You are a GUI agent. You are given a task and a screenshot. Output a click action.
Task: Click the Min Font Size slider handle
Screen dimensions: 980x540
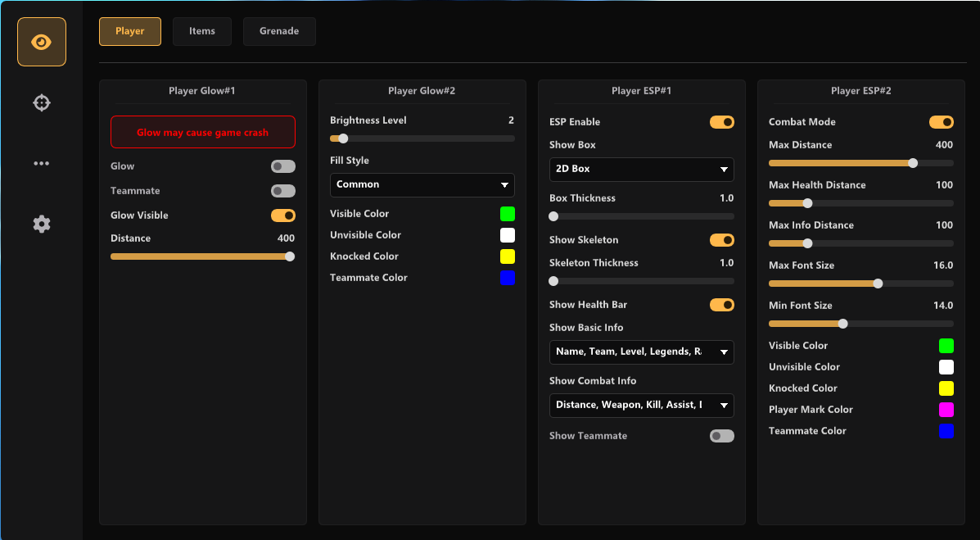pos(843,324)
